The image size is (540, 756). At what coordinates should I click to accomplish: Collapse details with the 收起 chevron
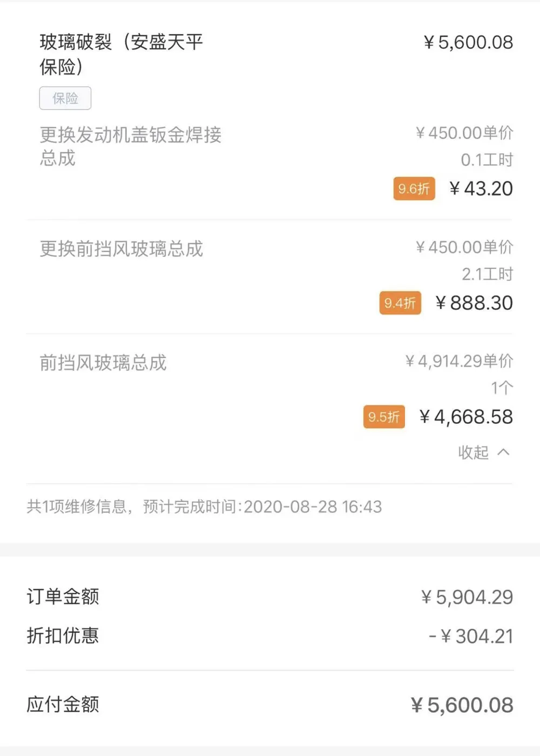[503, 452]
